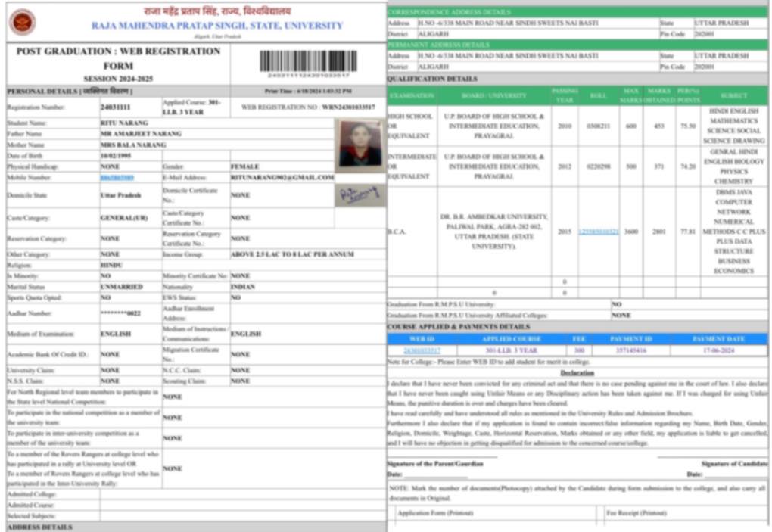The height and width of the screenshot is (532, 772).
Task: Click "Fee Receipt (Printout)" entry
Action: [x=636, y=513]
